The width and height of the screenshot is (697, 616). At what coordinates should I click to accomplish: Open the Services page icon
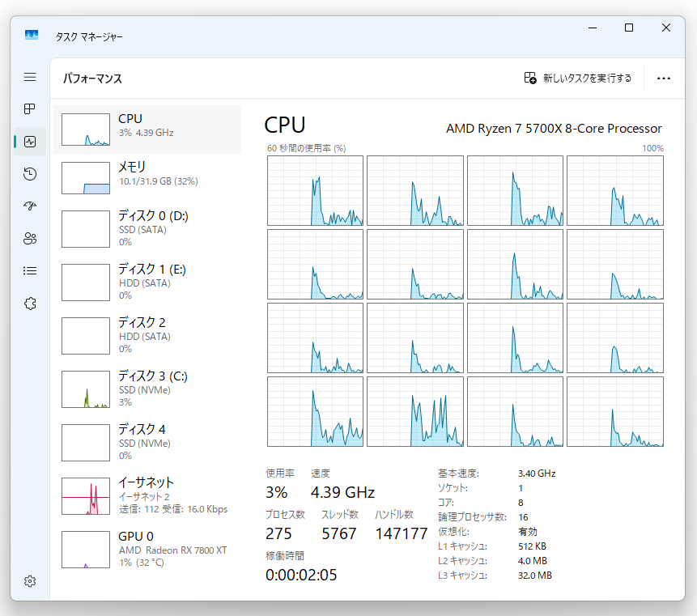click(x=30, y=304)
